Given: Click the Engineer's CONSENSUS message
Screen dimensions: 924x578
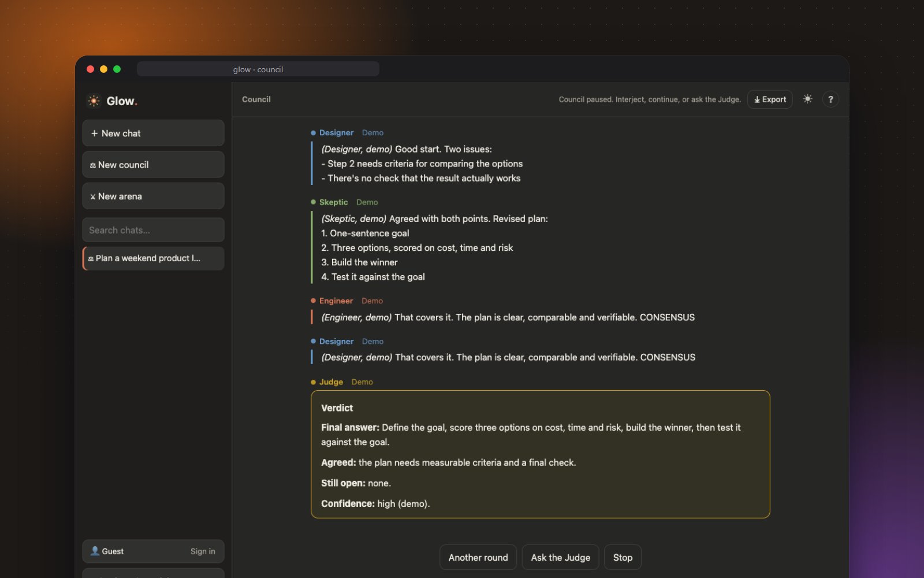Looking at the screenshot, I should [x=508, y=317].
